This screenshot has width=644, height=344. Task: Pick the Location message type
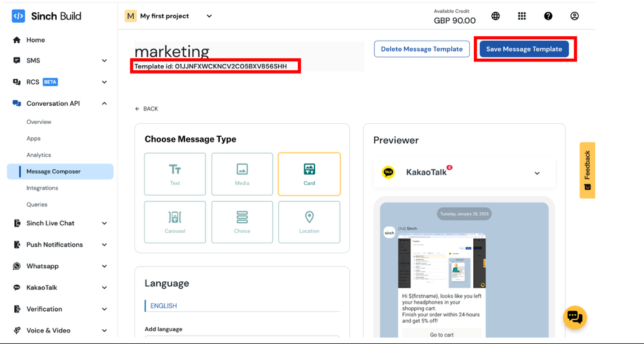[x=309, y=222]
